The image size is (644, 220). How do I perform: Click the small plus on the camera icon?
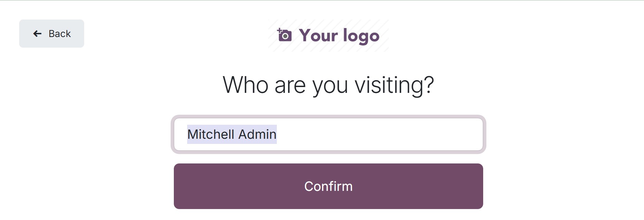coord(279,30)
